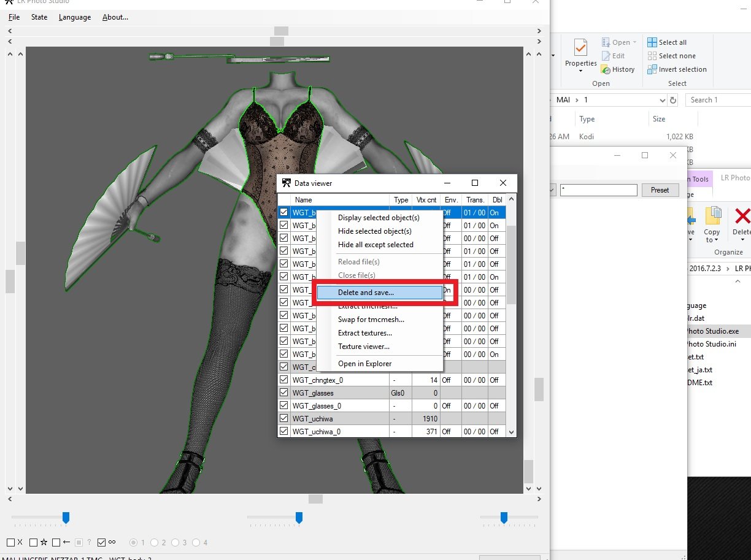Toggle the infinity symbol checkbox
751x560 pixels.
102,542
